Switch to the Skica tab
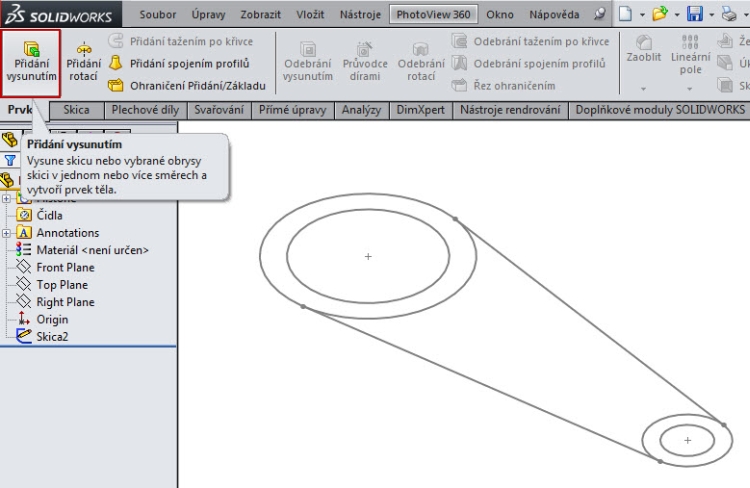The height and width of the screenshot is (488, 750). 77,110
